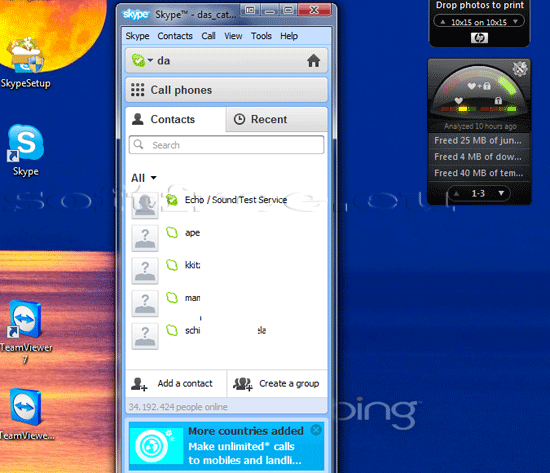Open the More countries added promotion
The width and height of the screenshot is (550, 473).
point(226,446)
